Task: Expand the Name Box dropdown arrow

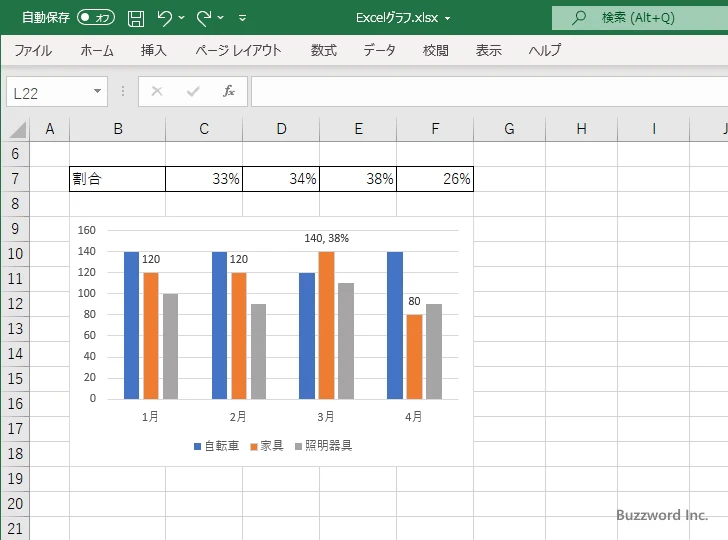Action: (x=98, y=91)
